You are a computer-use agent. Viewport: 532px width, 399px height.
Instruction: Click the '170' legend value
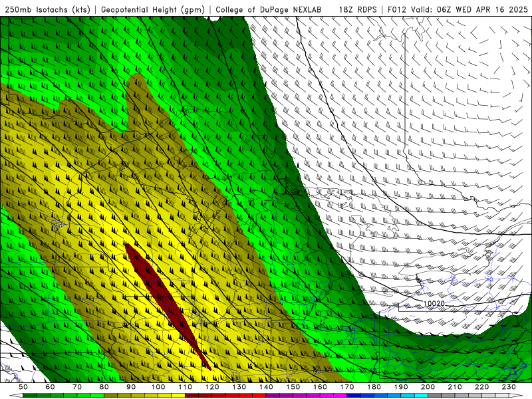[347, 387]
